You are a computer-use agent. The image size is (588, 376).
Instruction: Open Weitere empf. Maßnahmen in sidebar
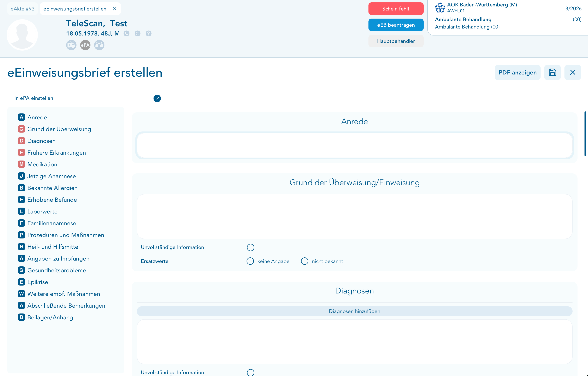[x=59, y=294]
